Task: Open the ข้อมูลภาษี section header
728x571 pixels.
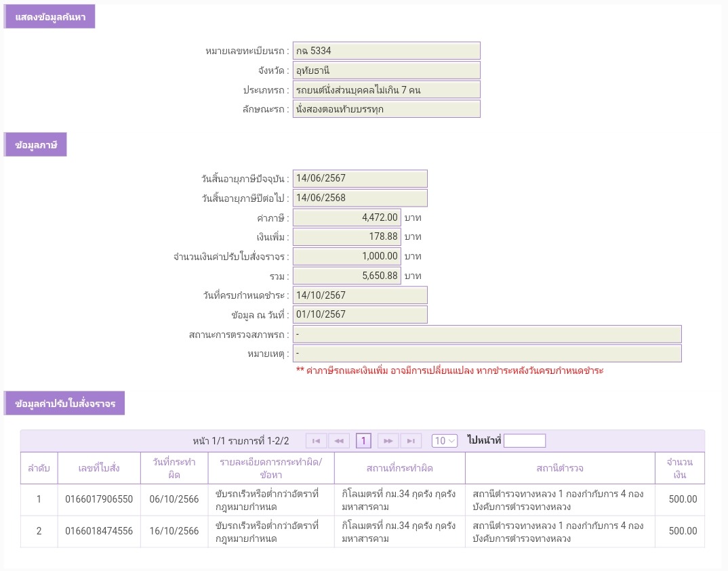Action: (36, 145)
